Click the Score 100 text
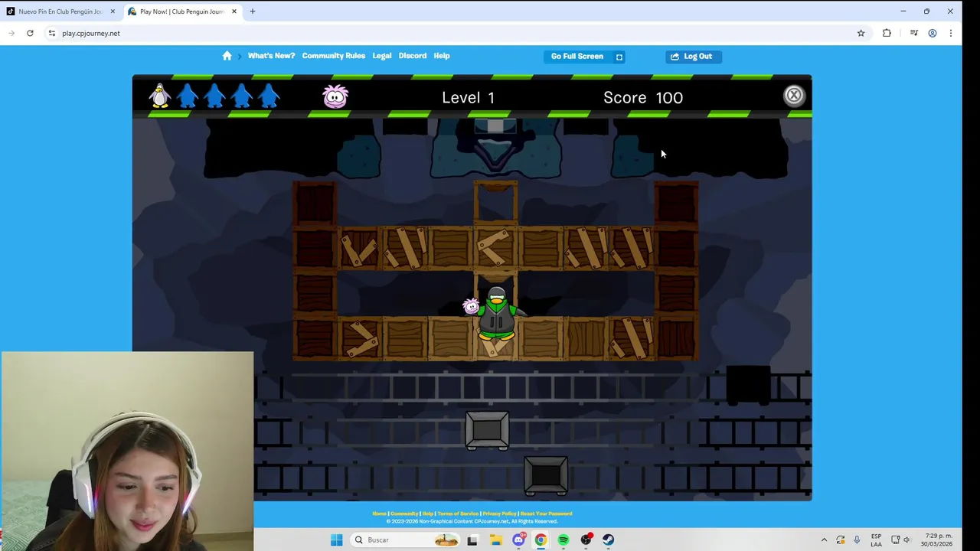The image size is (980, 551). tap(643, 97)
